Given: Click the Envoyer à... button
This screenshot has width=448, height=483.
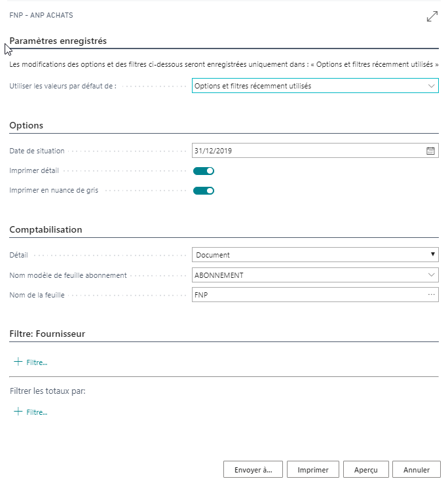Looking at the screenshot, I should pos(253,470).
